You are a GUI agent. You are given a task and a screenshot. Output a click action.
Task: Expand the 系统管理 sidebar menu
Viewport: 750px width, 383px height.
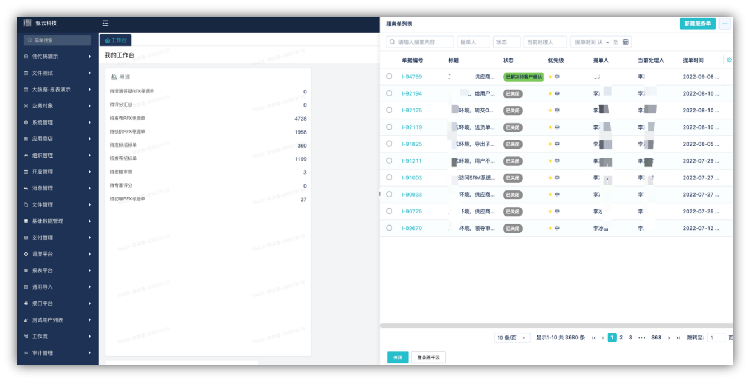point(57,122)
